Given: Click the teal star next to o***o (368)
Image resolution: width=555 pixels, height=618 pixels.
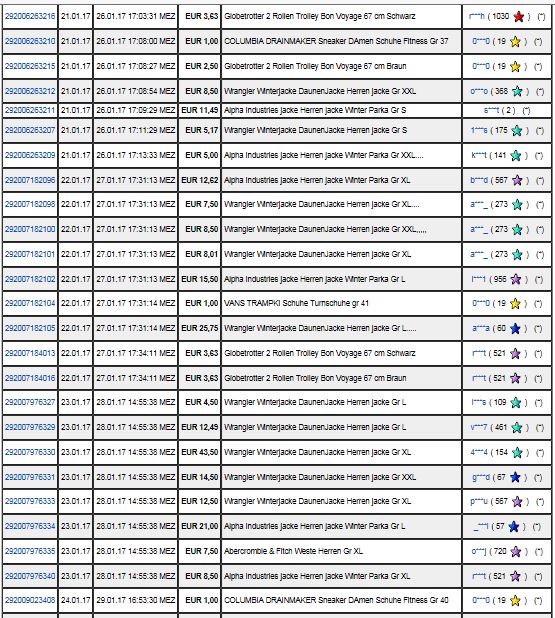Looking at the screenshot, I should tap(517, 91).
